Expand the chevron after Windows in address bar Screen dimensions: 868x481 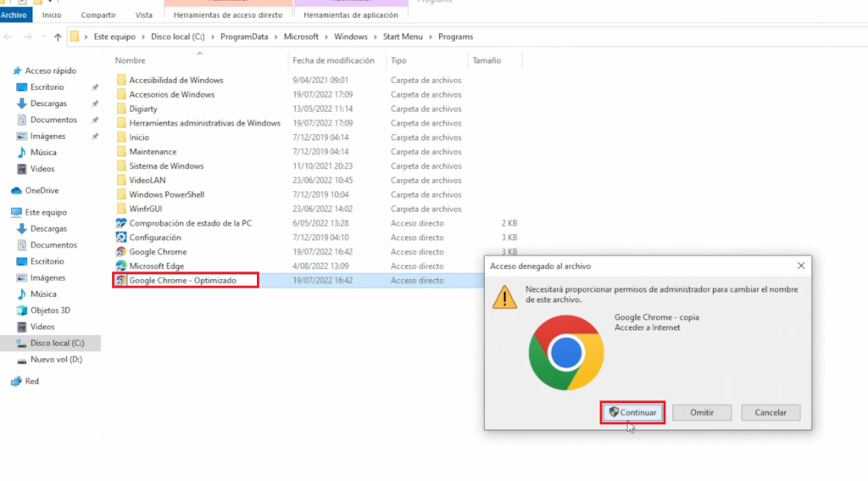point(376,36)
